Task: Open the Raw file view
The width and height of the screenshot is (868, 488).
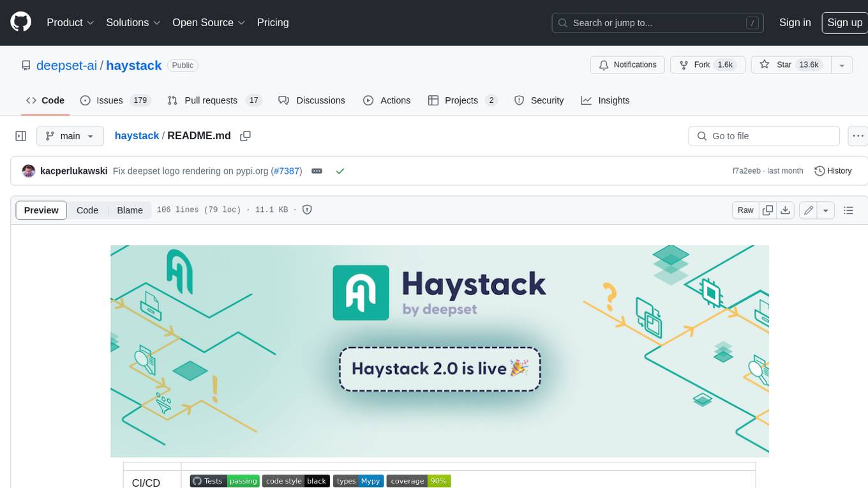Action: pos(745,210)
